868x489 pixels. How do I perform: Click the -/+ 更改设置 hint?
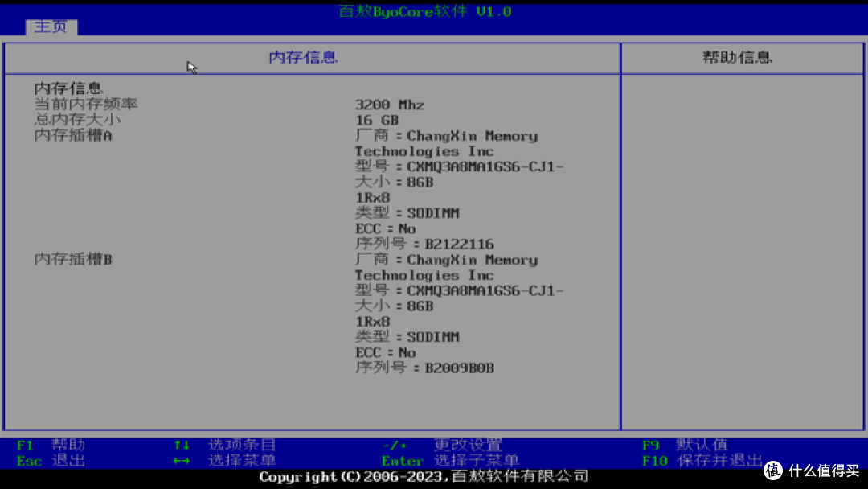tap(442, 445)
